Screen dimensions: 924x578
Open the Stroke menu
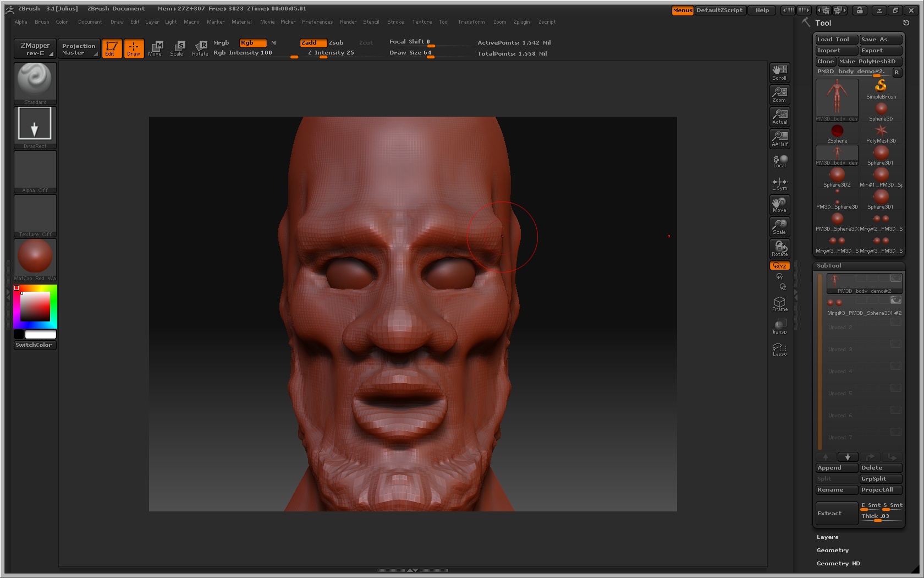395,22
